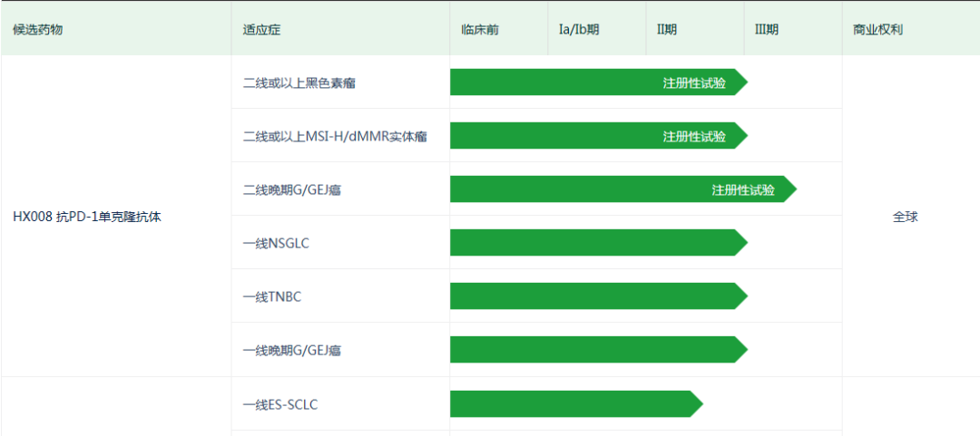Select the 一线ES-SCLC indication
This screenshot has width=980, height=436.
point(280,404)
